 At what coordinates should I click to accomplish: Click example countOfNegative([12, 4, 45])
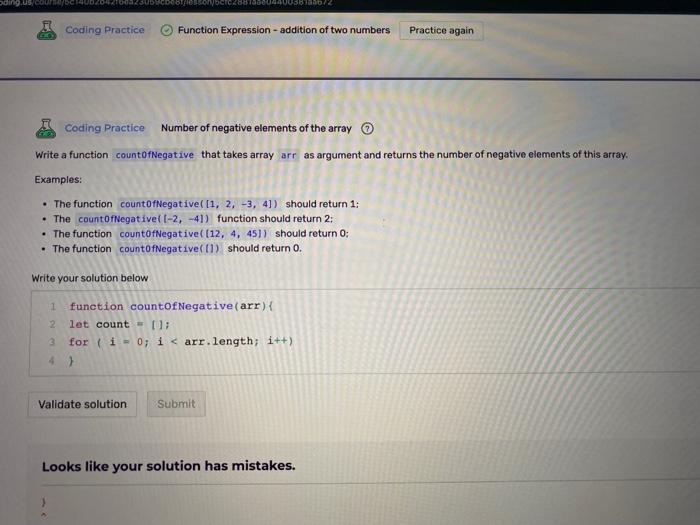[x=193, y=233]
